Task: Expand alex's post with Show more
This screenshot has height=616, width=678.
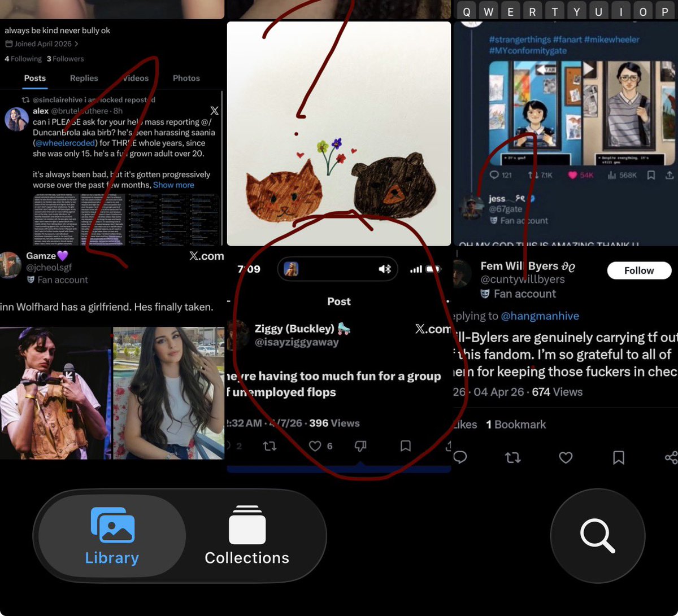Action: point(174,185)
